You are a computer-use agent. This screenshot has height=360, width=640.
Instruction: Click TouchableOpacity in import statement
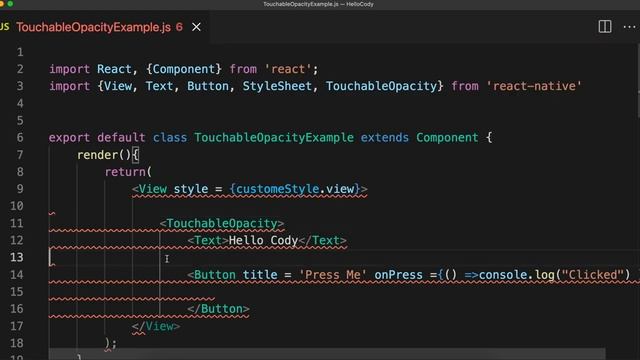(381, 86)
